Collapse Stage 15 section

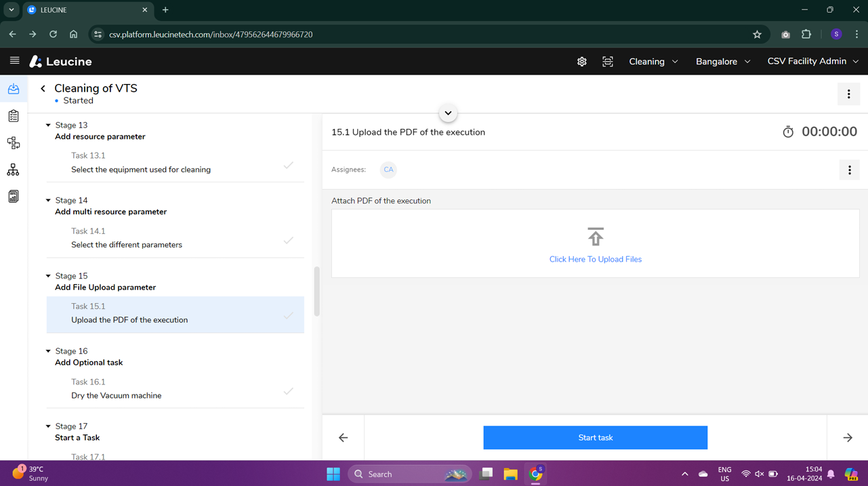[x=48, y=276]
